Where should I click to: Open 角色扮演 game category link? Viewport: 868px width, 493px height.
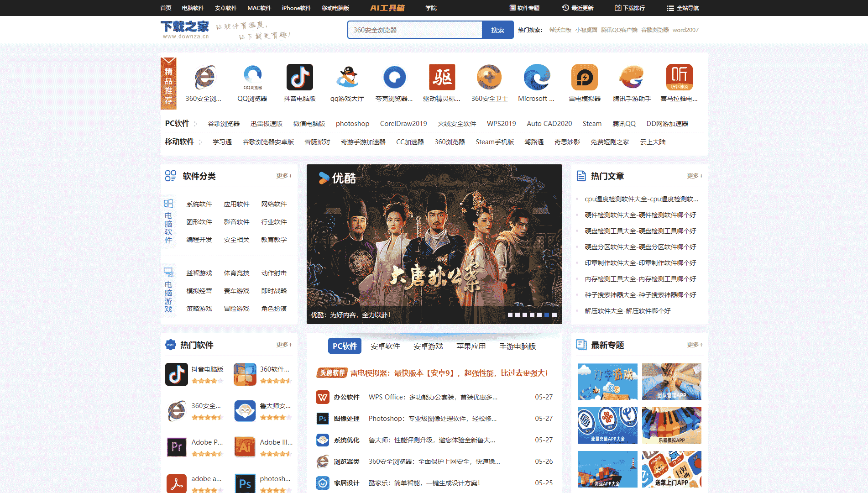point(274,309)
